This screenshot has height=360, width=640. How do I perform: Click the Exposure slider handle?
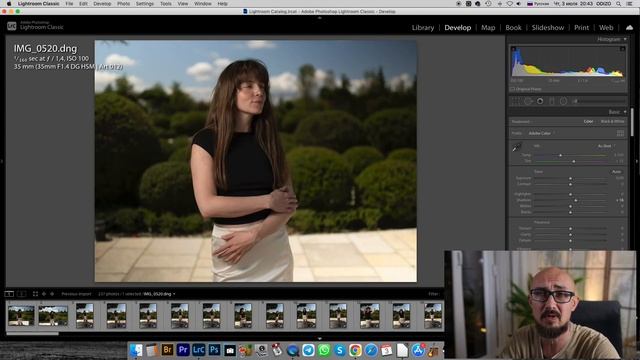(571, 178)
